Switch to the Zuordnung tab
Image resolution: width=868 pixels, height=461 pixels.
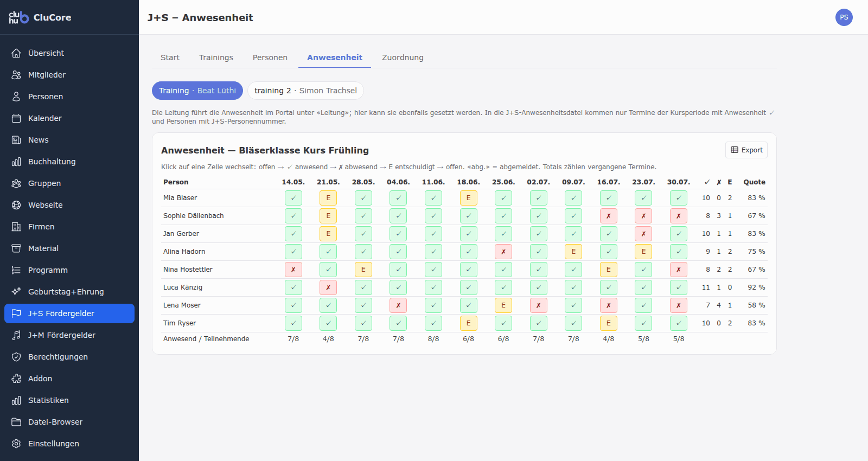pyautogui.click(x=403, y=57)
